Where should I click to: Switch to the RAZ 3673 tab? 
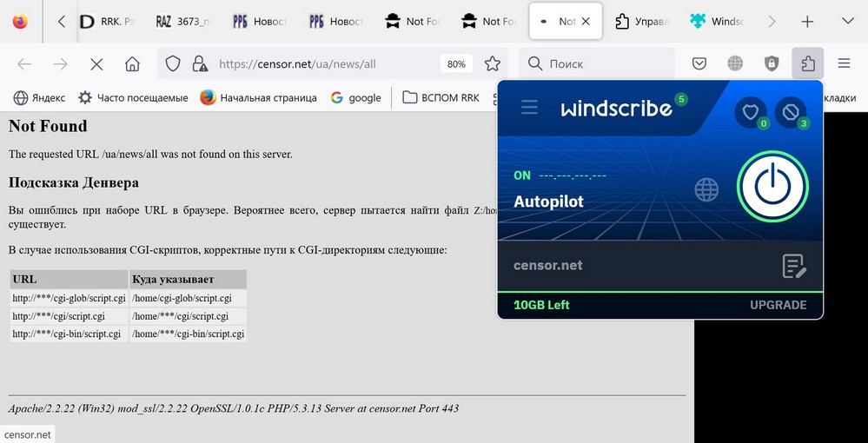tap(182, 22)
